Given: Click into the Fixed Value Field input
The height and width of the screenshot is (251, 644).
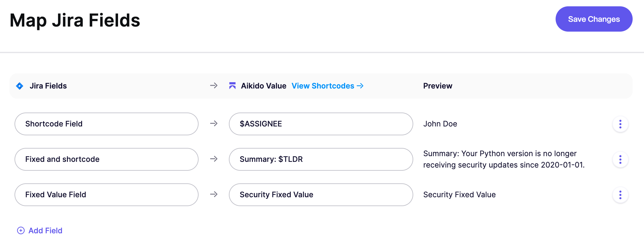Looking at the screenshot, I should [x=106, y=195].
